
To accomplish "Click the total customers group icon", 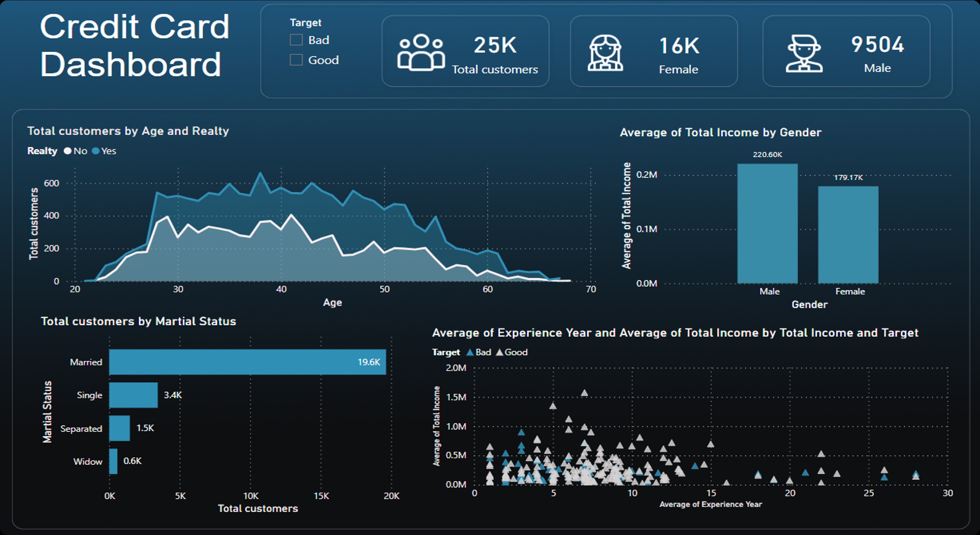I will click(421, 52).
